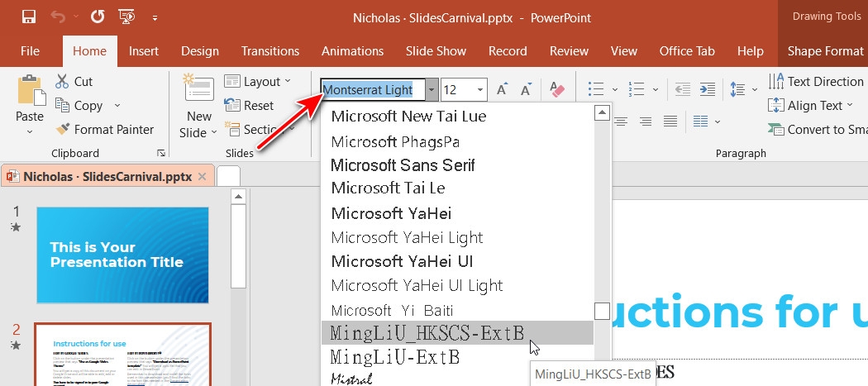Open the Transitions tab
Screen dimensions: 868x386
270,51
